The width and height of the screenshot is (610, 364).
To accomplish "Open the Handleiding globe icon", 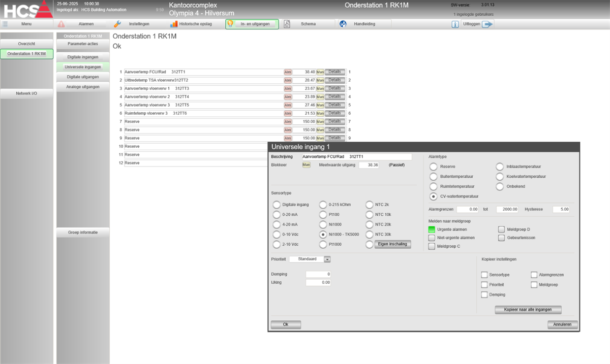I will [343, 24].
